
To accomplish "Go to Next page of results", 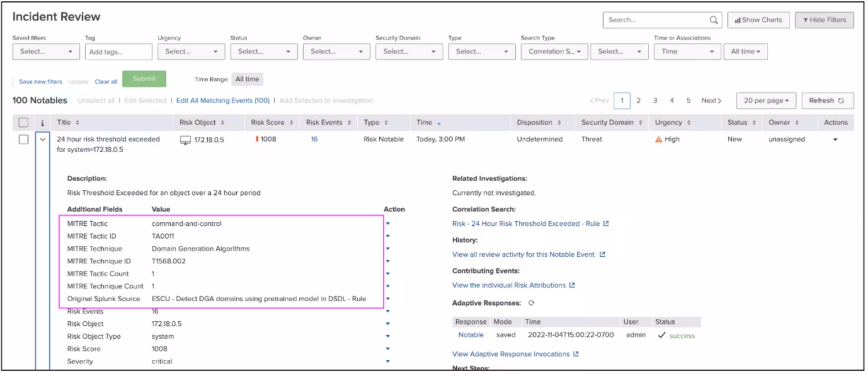I will coord(711,101).
